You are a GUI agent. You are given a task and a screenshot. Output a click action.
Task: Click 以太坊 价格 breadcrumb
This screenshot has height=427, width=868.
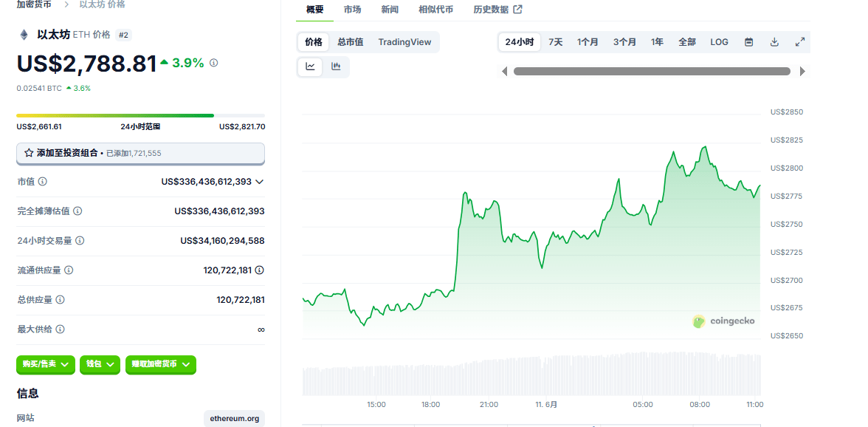[103, 4]
